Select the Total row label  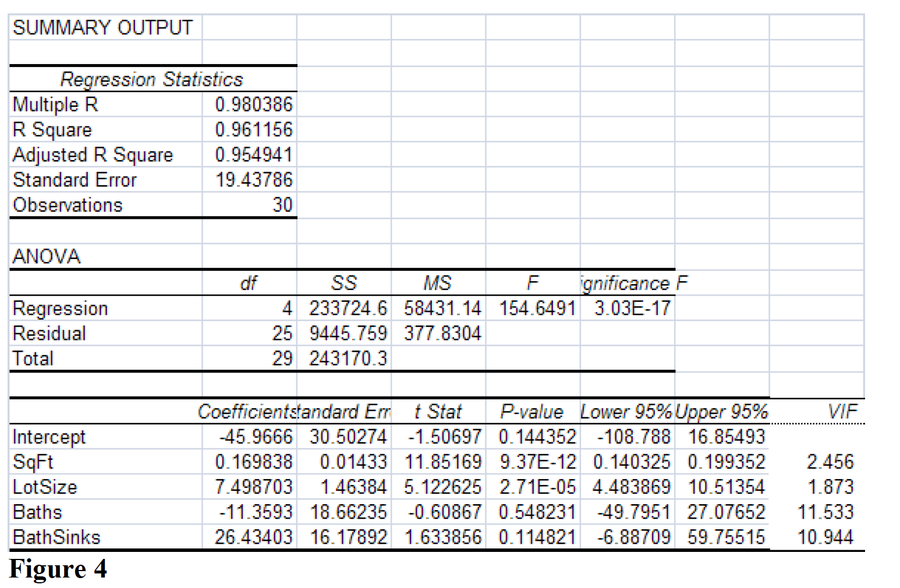click(33, 358)
